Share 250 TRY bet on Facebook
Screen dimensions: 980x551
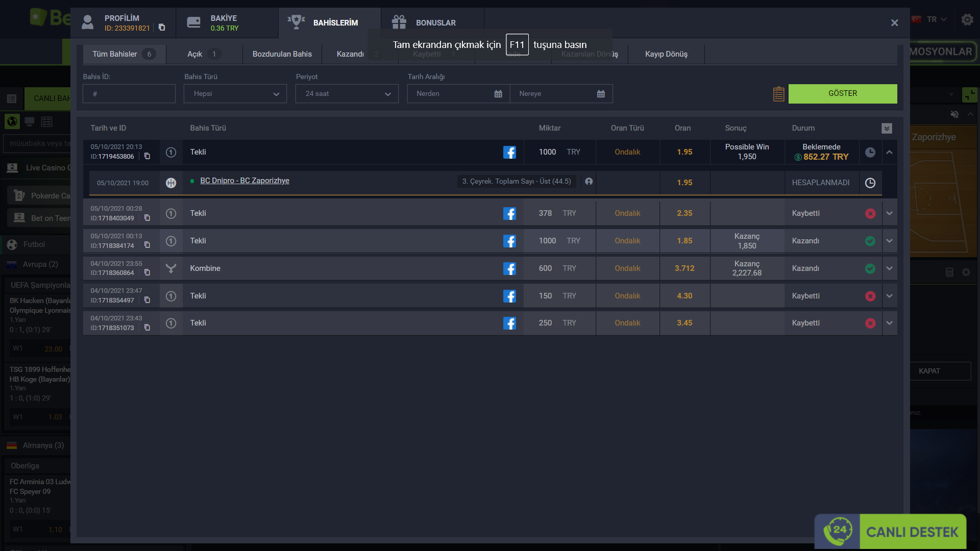[509, 323]
